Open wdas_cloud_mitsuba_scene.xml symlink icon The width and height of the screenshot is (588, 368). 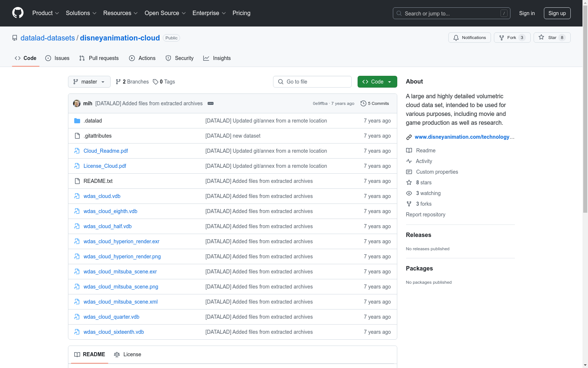[x=77, y=302]
